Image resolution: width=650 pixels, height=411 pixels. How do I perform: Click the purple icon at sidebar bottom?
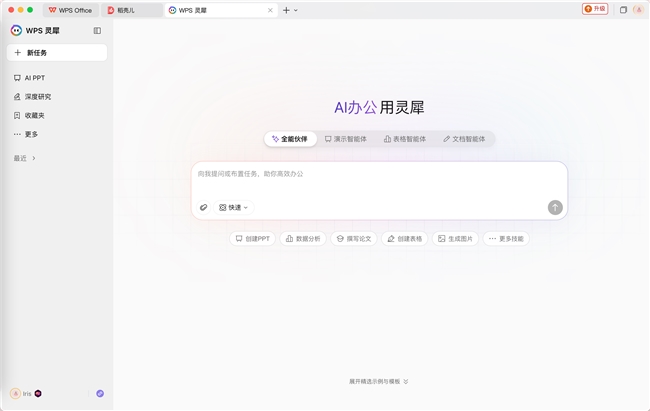pos(100,394)
